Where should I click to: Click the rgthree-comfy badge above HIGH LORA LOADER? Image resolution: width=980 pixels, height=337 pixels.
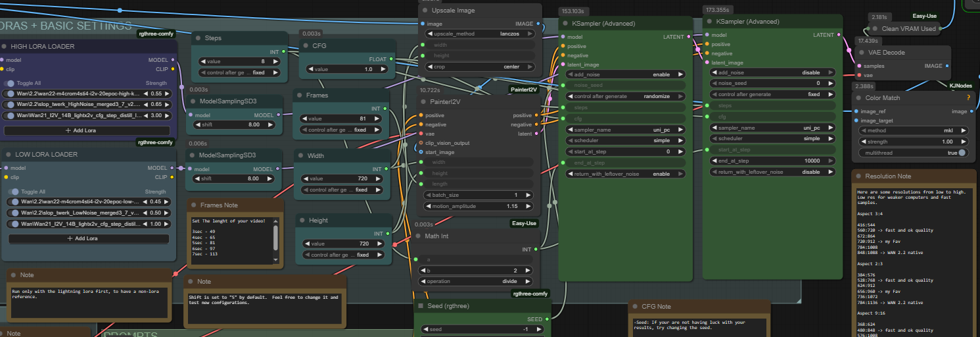[156, 34]
